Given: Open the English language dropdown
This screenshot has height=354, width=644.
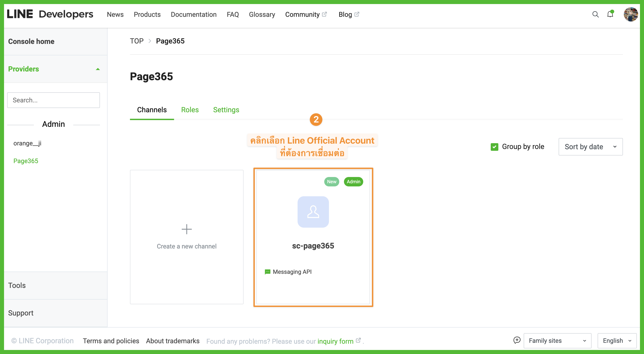Looking at the screenshot, I should (617, 341).
